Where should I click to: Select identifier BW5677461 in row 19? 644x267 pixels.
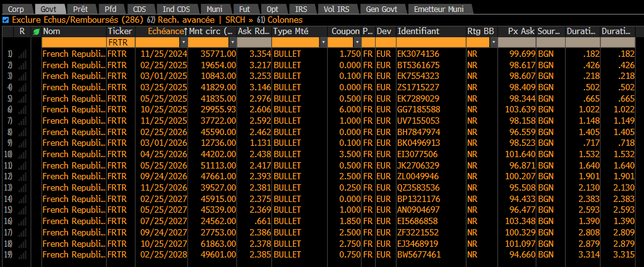pos(419,254)
